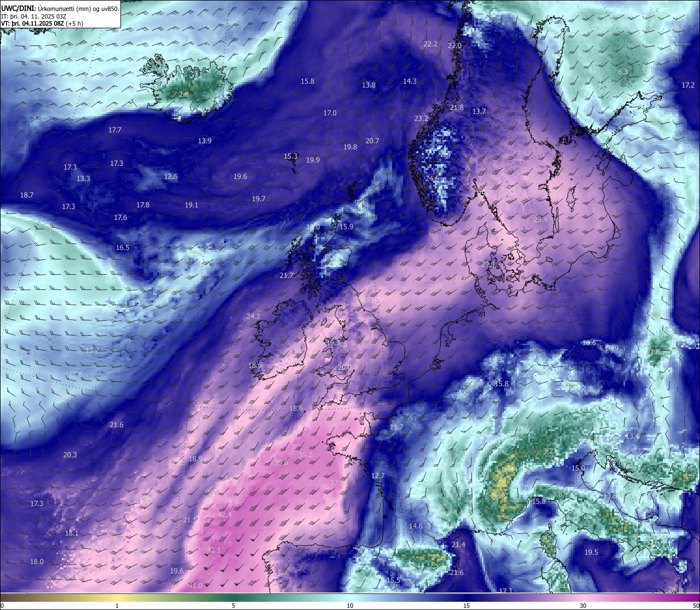Screen dimensions: 700x610
Task: Click the 15.0 value over northern Italy
Action: [578, 468]
